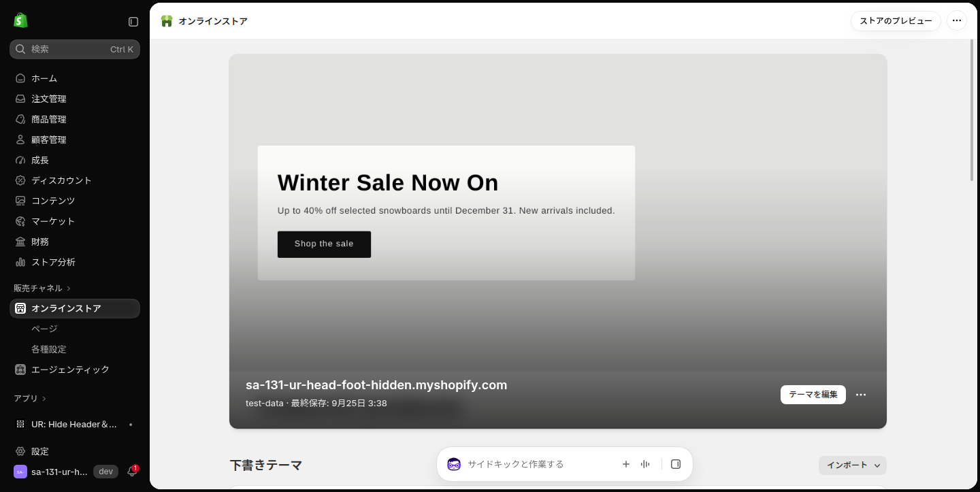Click the 下書きテーマ heading text
This screenshot has width=980, height=492.
tap(266, 465)
